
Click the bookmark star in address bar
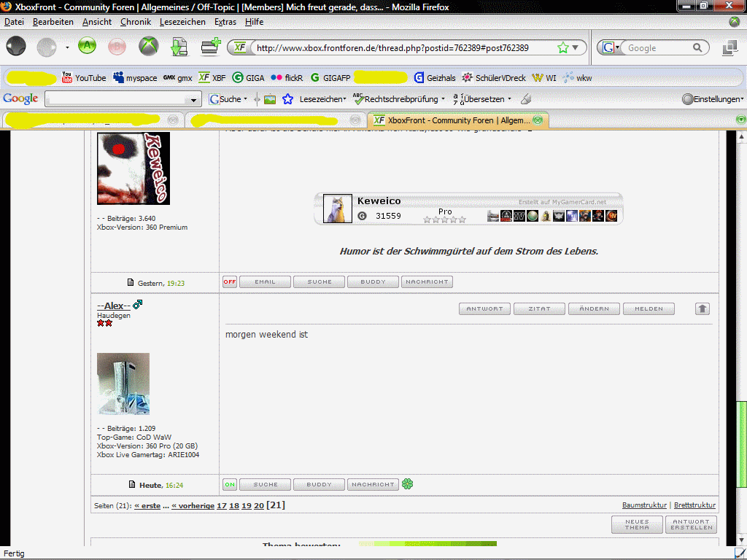pos(562,48)
